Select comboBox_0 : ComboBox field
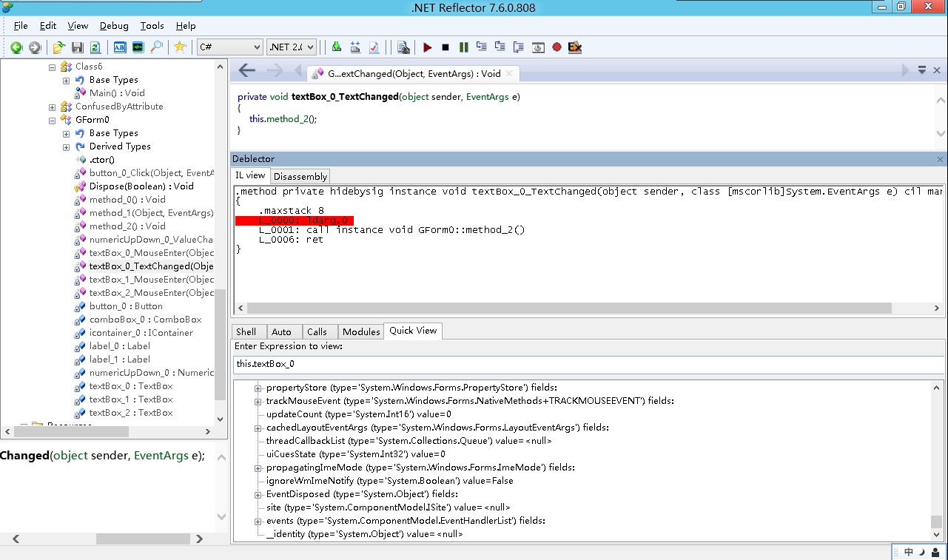The width and height of the screenshot is (948, 560). point(145,320)
